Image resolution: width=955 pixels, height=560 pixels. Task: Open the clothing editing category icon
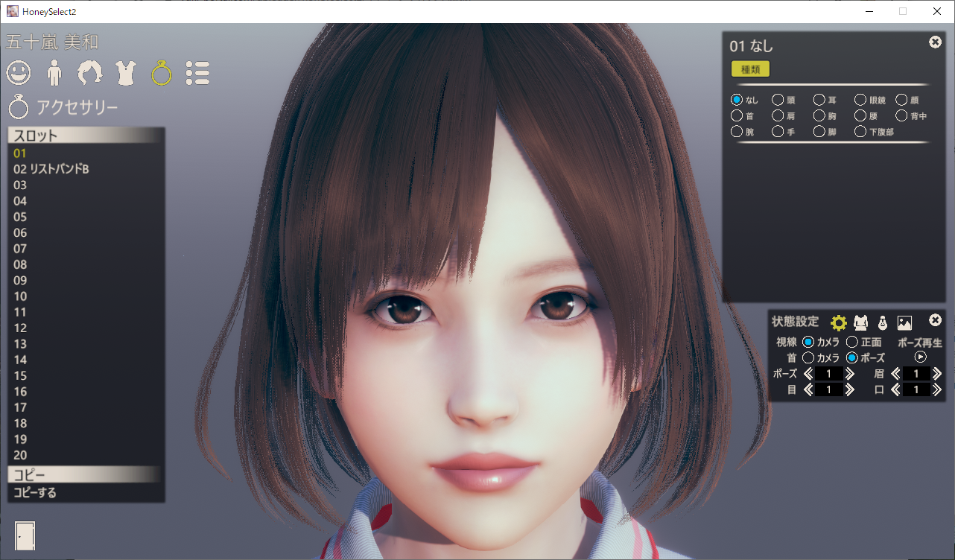pyautogui.click(x=126, y=73)
